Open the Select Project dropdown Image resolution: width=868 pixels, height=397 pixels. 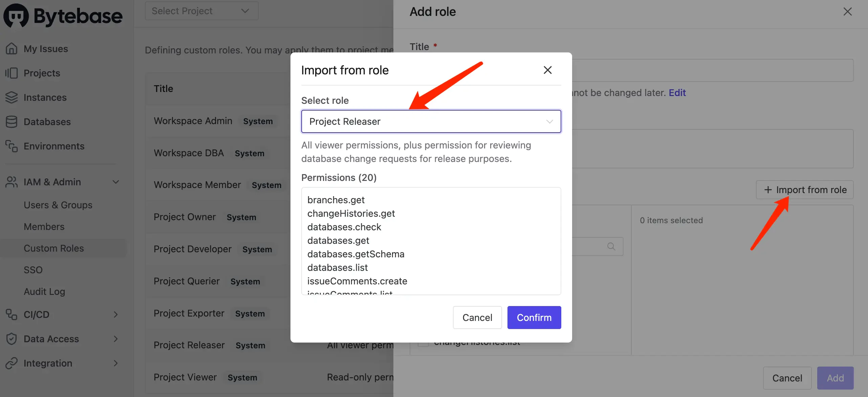[201, 11]
